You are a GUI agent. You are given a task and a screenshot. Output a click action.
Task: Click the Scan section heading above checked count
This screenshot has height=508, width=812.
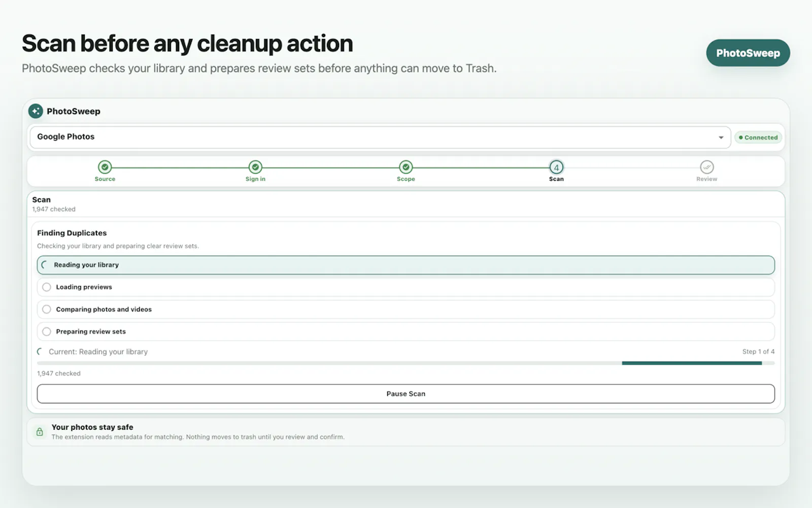pyautogui.click(x=42, y=200)
